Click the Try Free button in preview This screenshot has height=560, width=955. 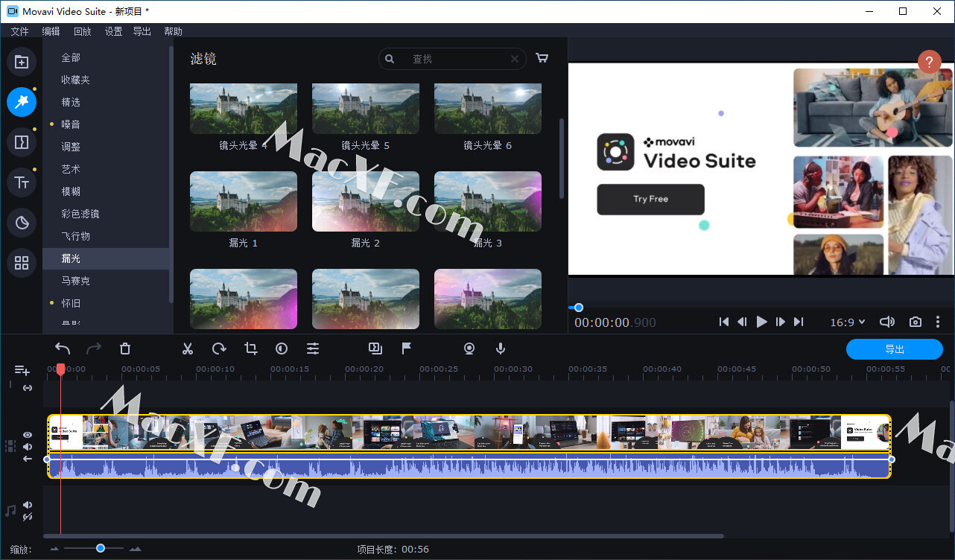click(650, 200)
